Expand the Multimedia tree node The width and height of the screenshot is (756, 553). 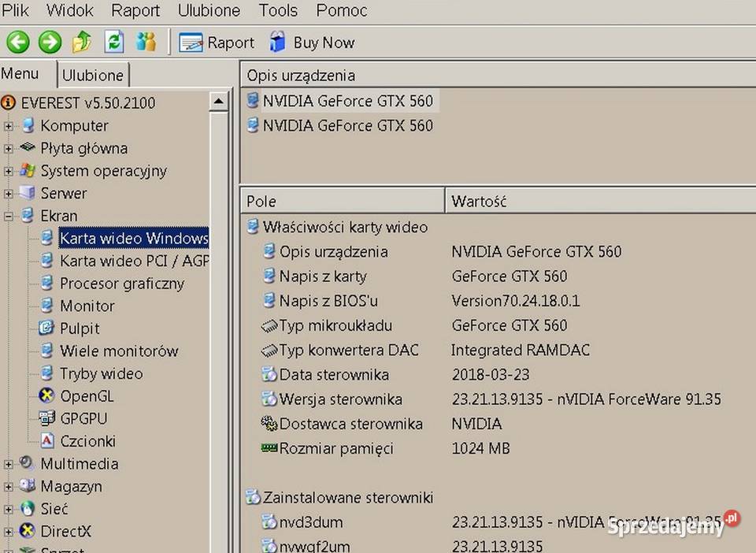(8, 464)
